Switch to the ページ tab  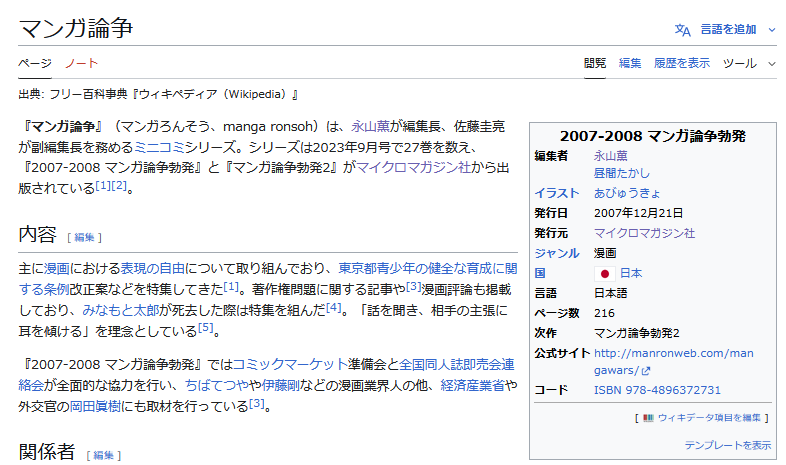[x=35, y=63]
